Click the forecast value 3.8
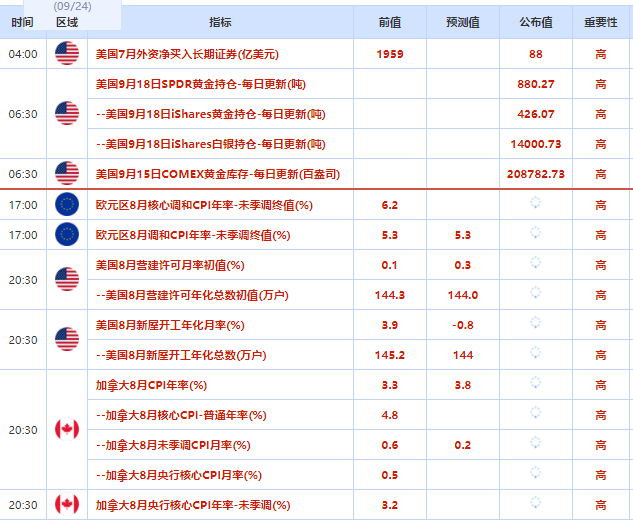The width and height of the screenshot is (633, 526). coord(463,386)
